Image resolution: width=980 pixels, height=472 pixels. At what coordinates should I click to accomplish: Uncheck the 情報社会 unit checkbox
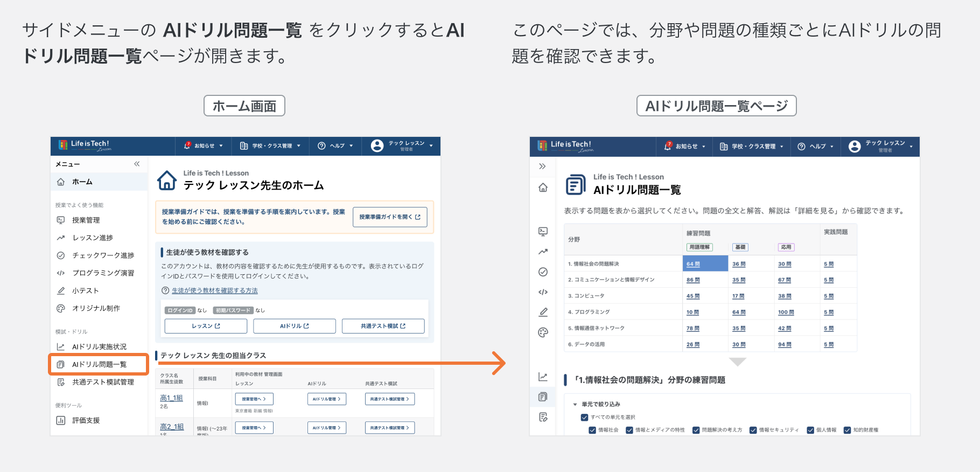coord(592,430)
